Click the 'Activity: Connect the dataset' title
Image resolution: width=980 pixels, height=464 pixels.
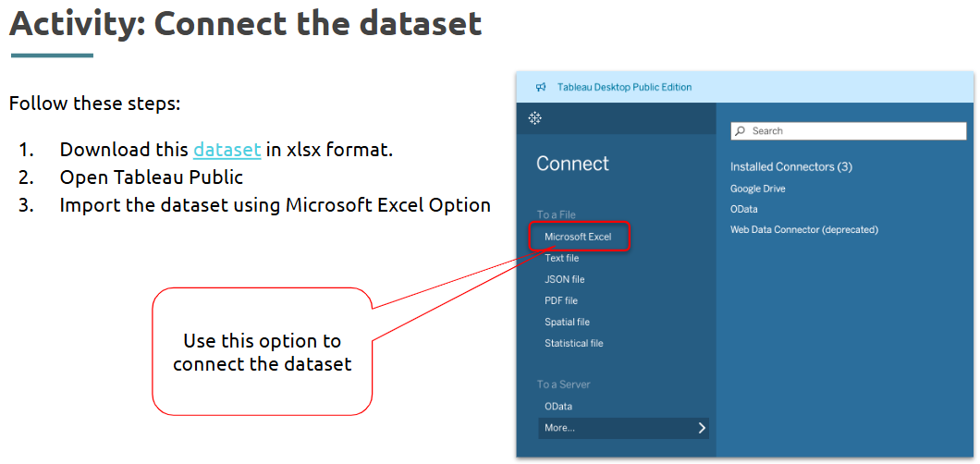click(x=246, y=24)
